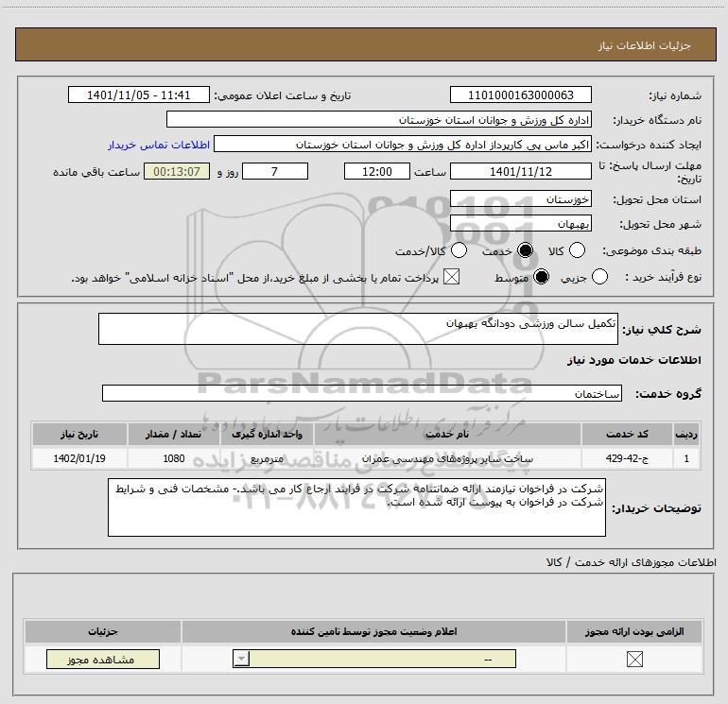Click the استان محل تحویل field خوزستان
The width and height of the screenshot is (728, 704).
pos(520,199)
